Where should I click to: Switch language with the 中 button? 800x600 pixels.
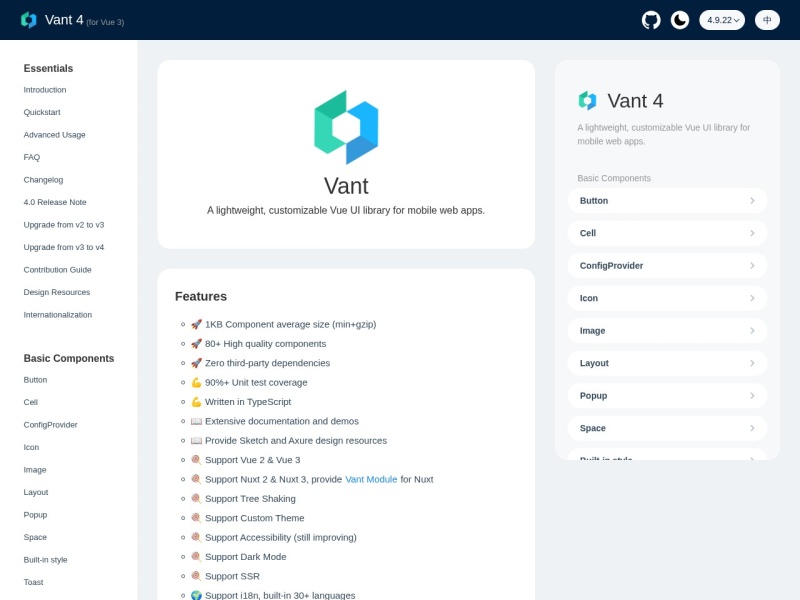point(767,20)
